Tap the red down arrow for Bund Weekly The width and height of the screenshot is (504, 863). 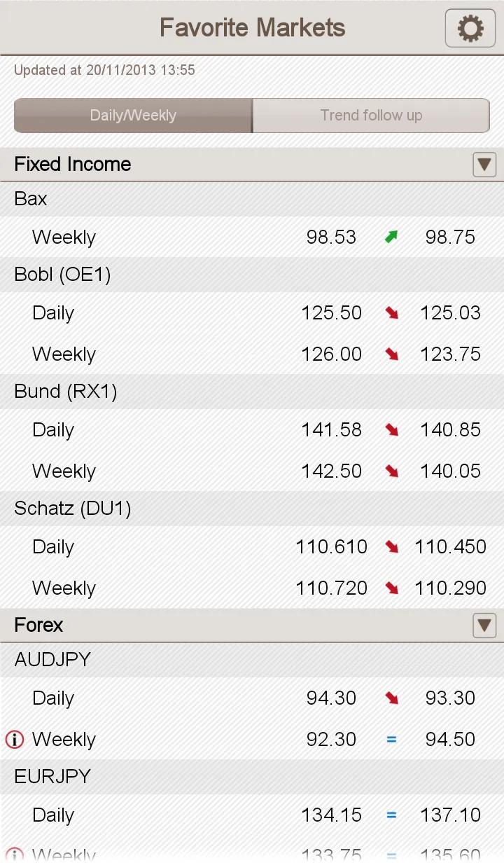pos(391,471)
